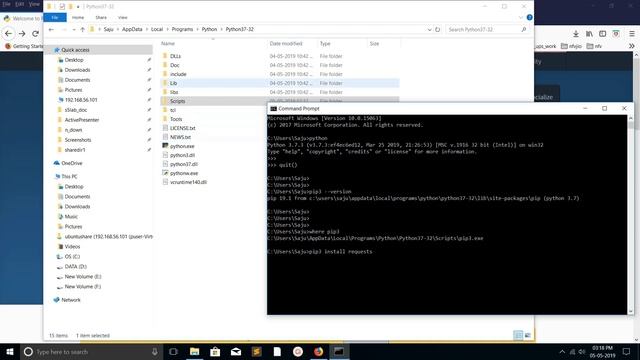Open the Windows Start menu

point(10,351)
